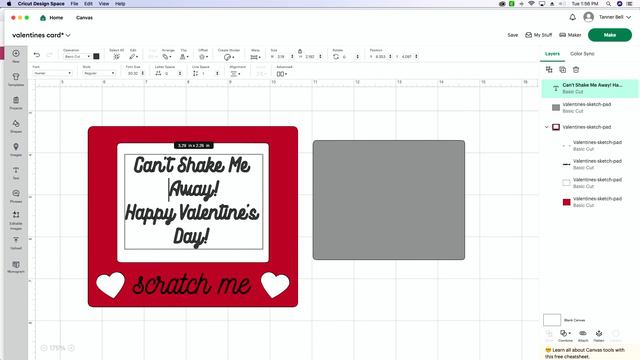
Task: Open the Font dropdown
Action: click(x=52, y=73)
